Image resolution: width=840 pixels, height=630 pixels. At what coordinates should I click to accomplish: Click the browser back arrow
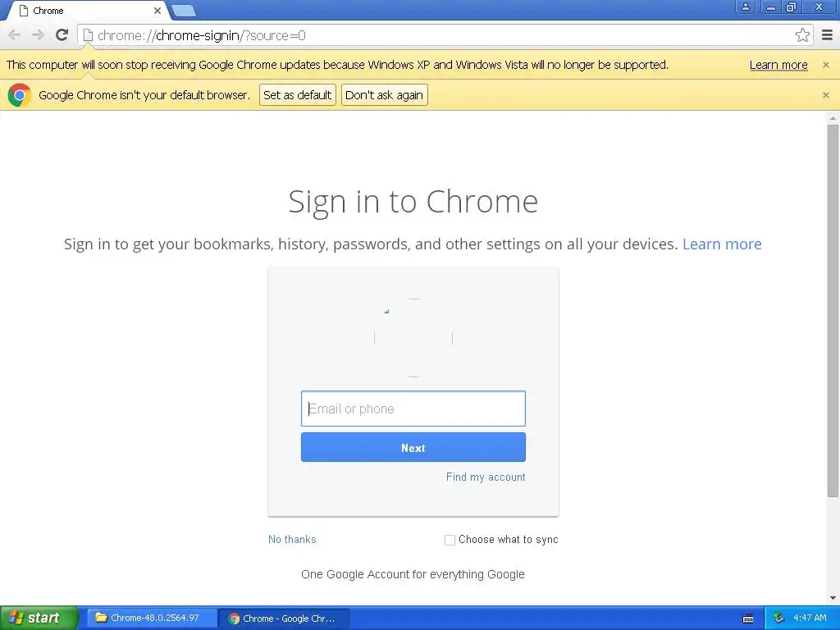click(15, 35)
